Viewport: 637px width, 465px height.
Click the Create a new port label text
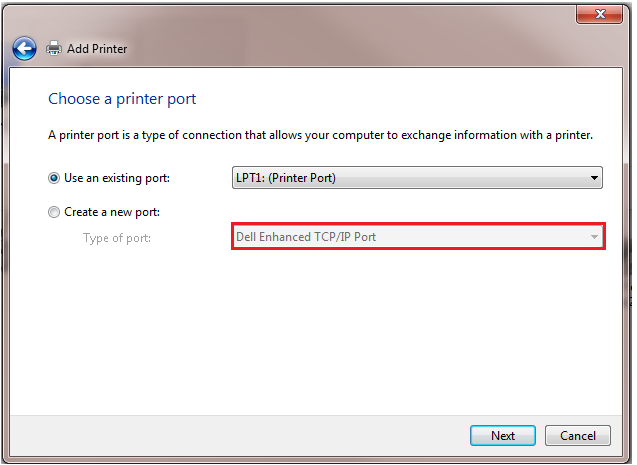112,212
